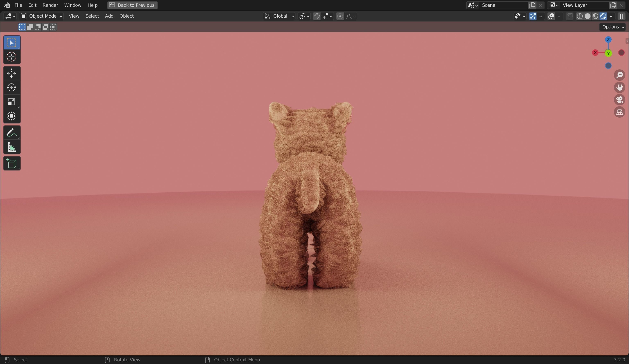Expand gizmo settings dropdown arrow

pyautogui.click(x=540, y=16)
